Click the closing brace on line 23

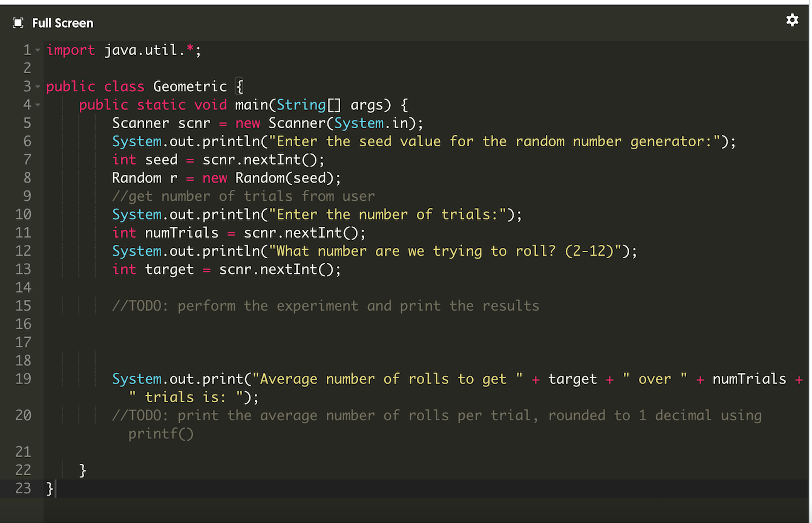pos(48,489)
